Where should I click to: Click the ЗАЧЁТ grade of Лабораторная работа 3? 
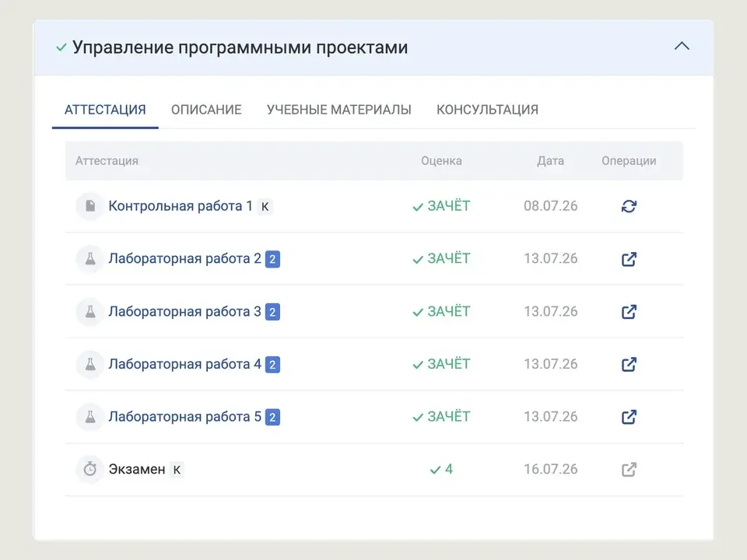pyautogui.click(x=441, y=311)
